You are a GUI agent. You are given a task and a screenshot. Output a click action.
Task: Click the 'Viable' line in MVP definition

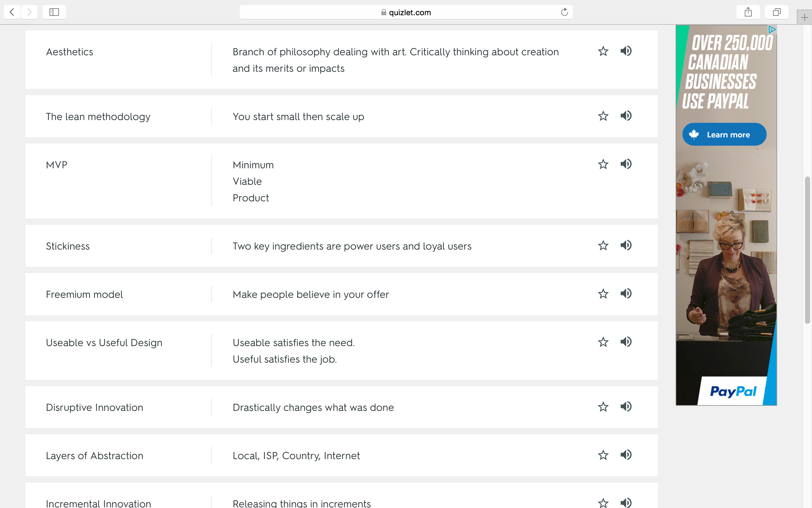[247, 181]
